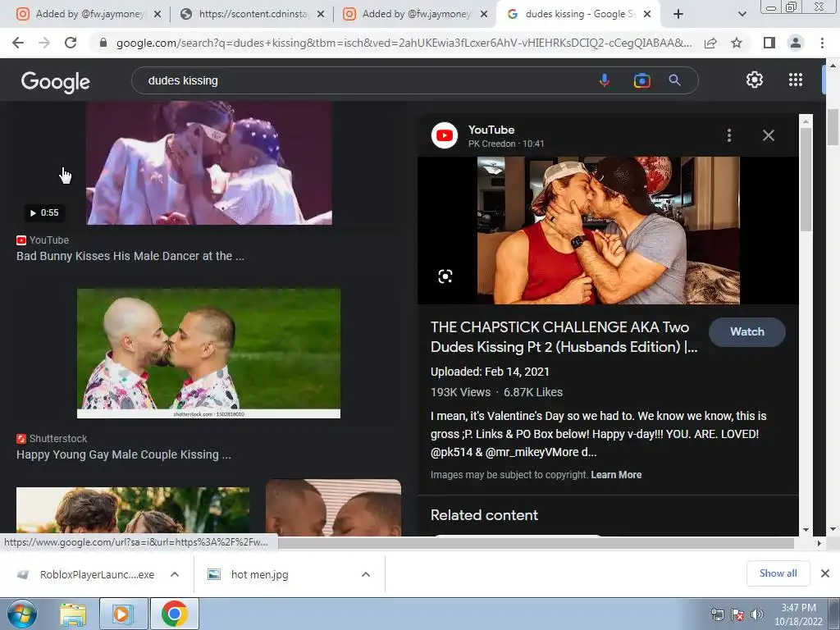The width and height of the screenshot is (840, 630).
Task: Click the preview panel scrollbar
Action: pos(806,180)
